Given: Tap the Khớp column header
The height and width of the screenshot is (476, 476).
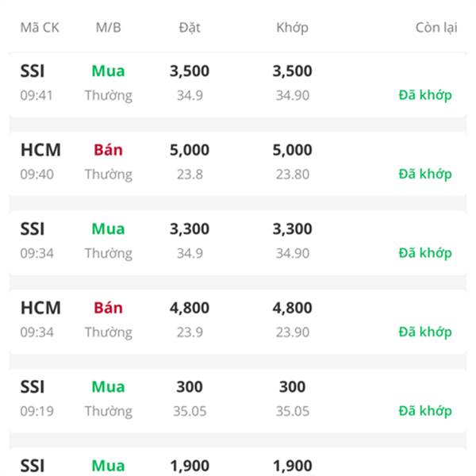Looking at the screenshot, I should click(x=292, y=28).
